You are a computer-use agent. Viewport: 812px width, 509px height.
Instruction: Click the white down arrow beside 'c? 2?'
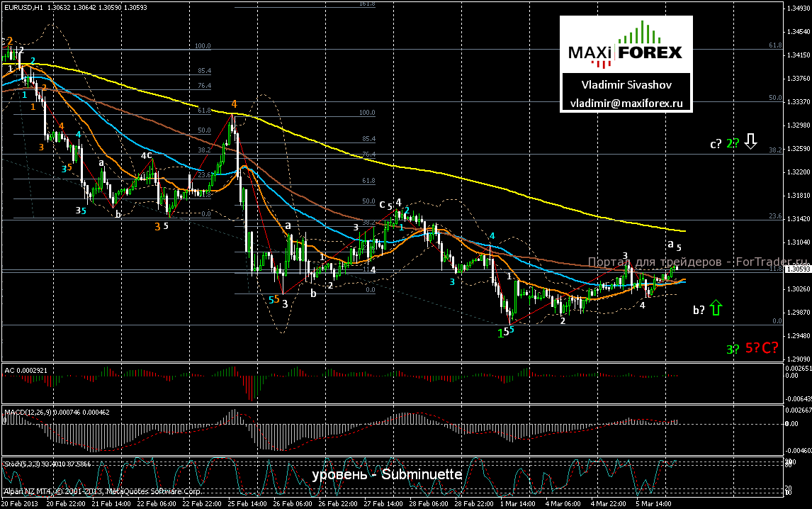pos(752,142)
